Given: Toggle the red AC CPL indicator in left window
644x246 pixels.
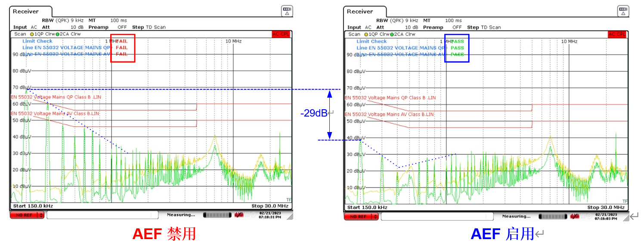Looking at the screenshot, I should pyautogui.click(x=282, y=34).
